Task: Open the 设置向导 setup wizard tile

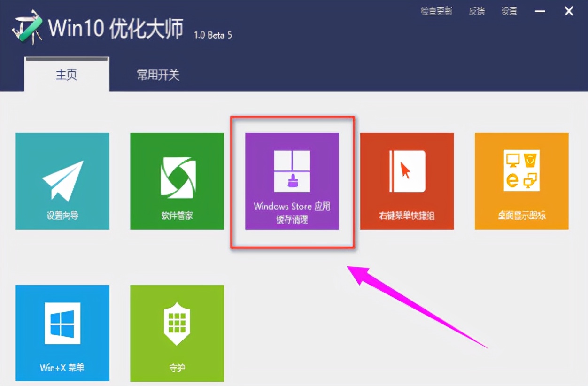Action: tap(62, 181)
